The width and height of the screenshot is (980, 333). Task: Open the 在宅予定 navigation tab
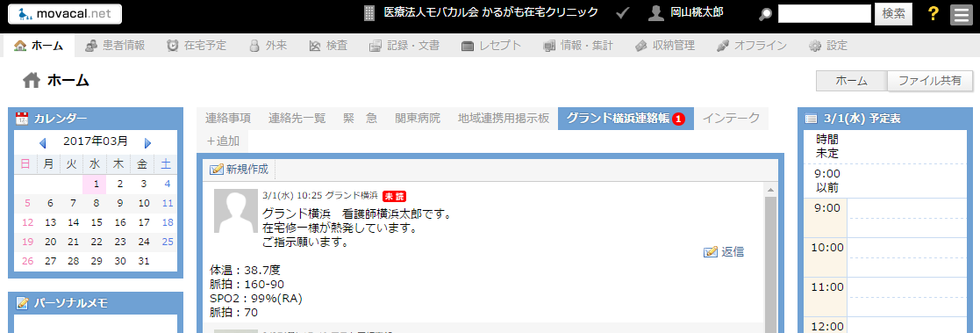pyautogui.click(x=197, y=45)
